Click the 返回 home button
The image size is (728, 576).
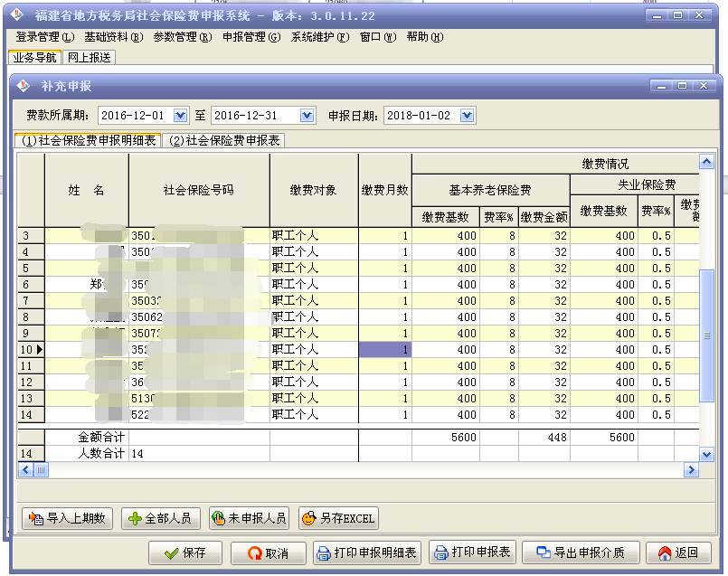pos(678,552)
